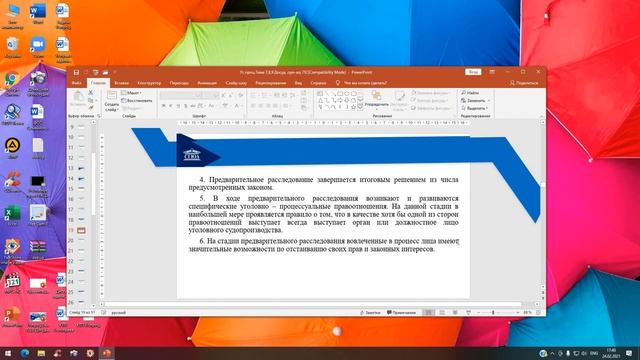Click the Вход sign-in button
640x360 pixels.
473,72
